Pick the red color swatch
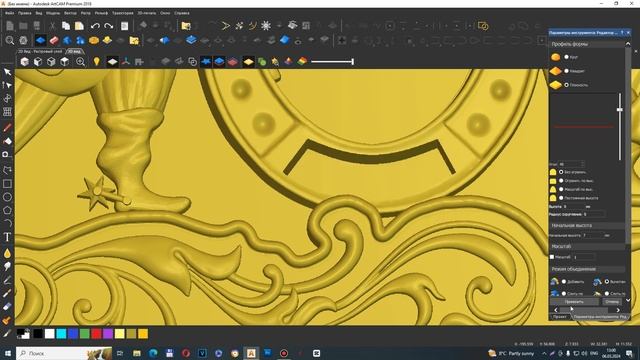Screen dimensions: 640x360 coord(96,334)
